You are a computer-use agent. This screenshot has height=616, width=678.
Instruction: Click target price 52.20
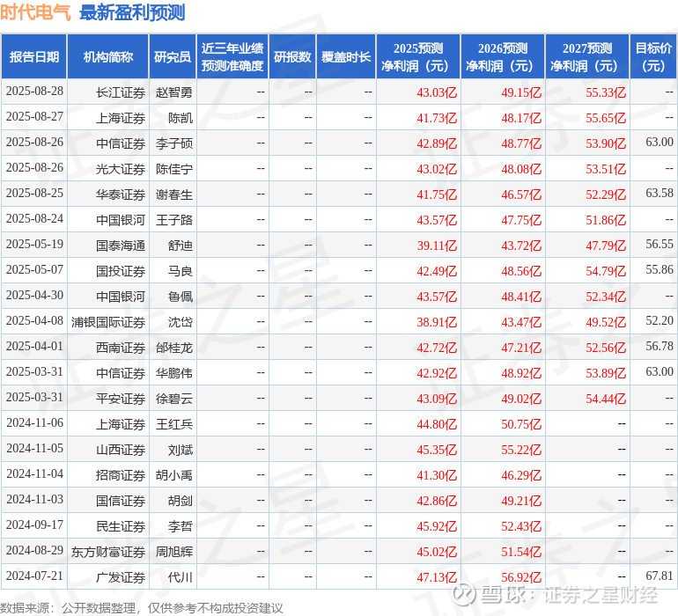coord(660,320)
